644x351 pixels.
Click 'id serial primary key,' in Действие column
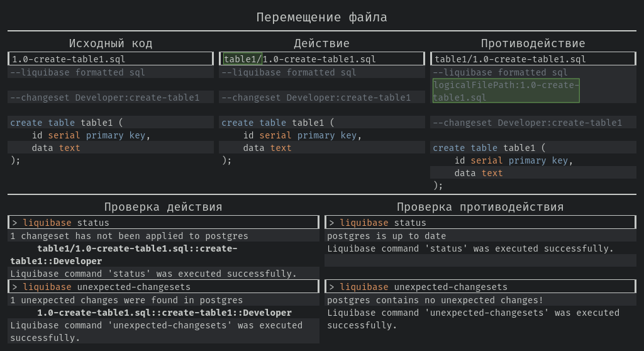pyautogui.click(x=303, y=135)
